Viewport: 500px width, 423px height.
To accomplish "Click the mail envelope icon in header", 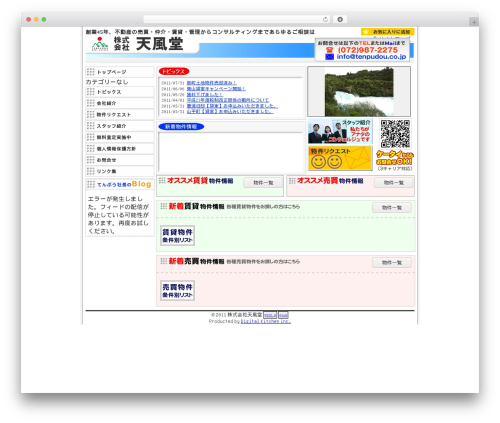I will (330, 57).
